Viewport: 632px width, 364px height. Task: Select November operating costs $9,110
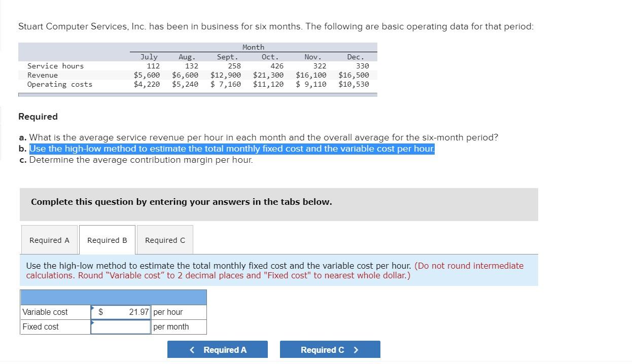[311, 84]
